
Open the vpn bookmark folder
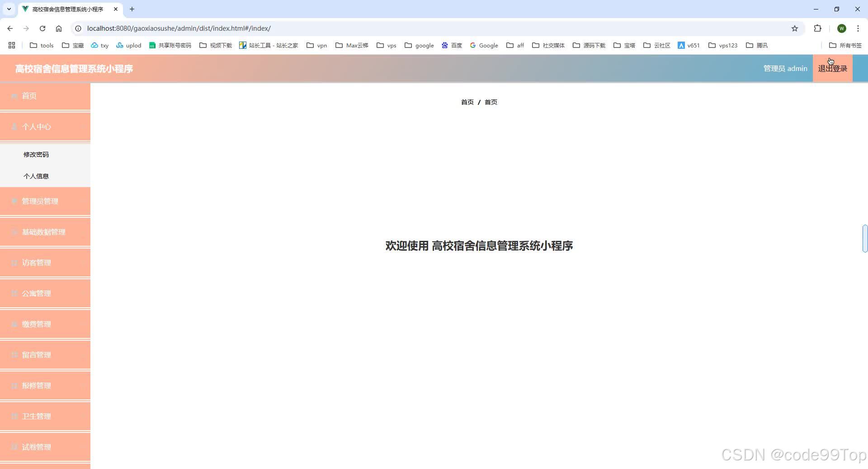coord(317,45)
